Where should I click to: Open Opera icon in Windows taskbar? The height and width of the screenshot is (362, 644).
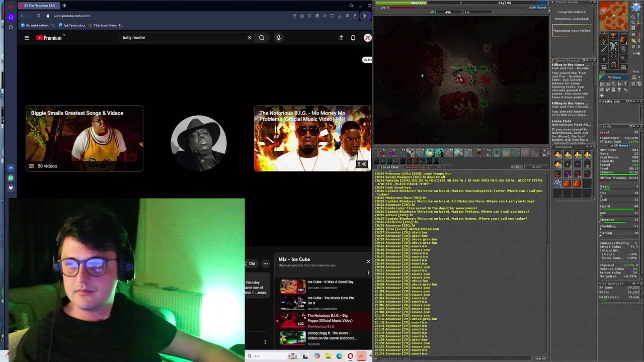pos(350,356)
